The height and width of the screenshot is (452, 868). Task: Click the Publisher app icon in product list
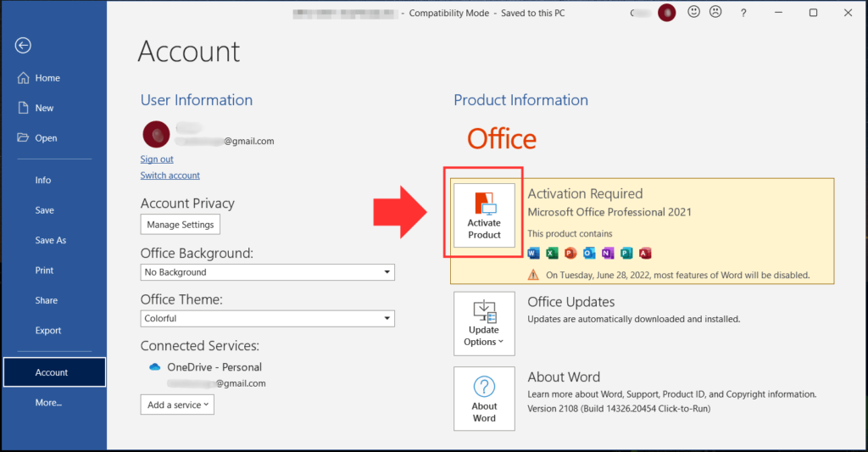coord(626,254)
